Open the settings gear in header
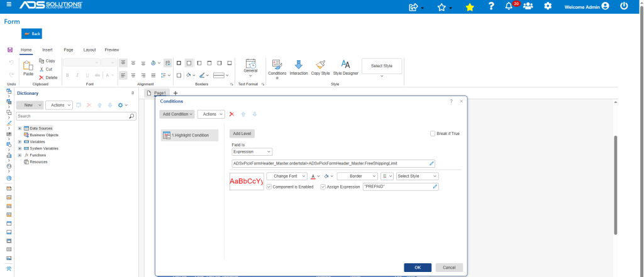Viewport: 644px width, 277px height. tap(548, 6)
